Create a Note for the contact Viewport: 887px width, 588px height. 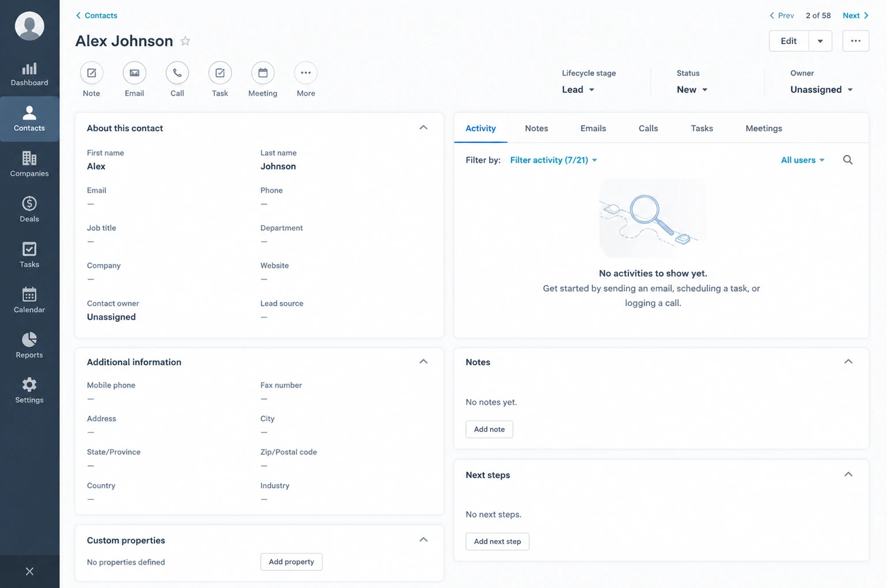pos(92,73)
